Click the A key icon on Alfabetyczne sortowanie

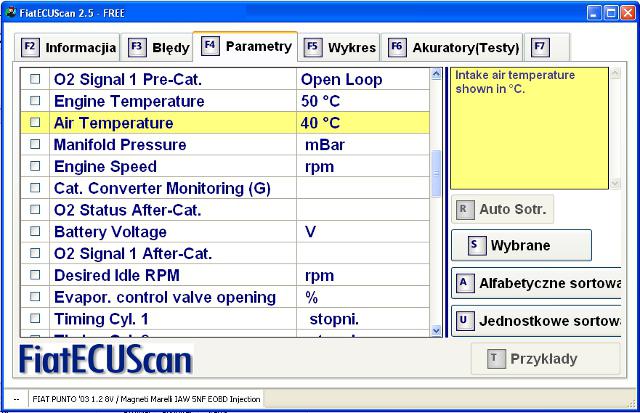(465, 283)
